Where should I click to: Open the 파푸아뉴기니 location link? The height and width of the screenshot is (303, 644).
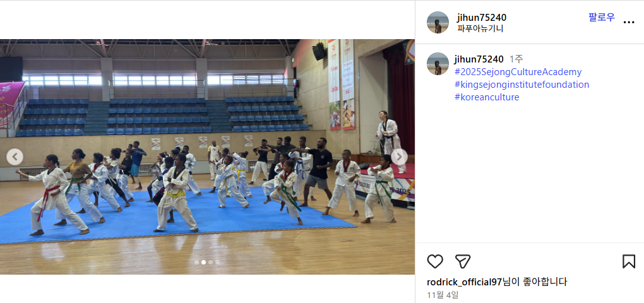[480, 29]
